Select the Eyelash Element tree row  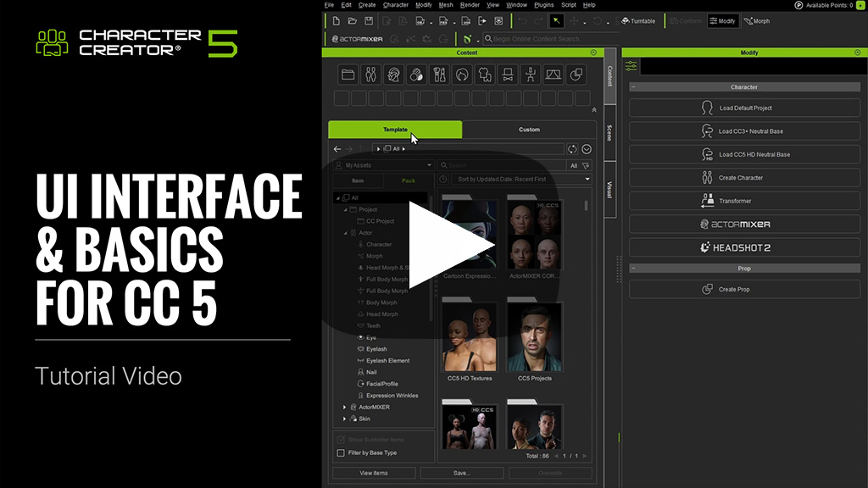tap(387, 361)
